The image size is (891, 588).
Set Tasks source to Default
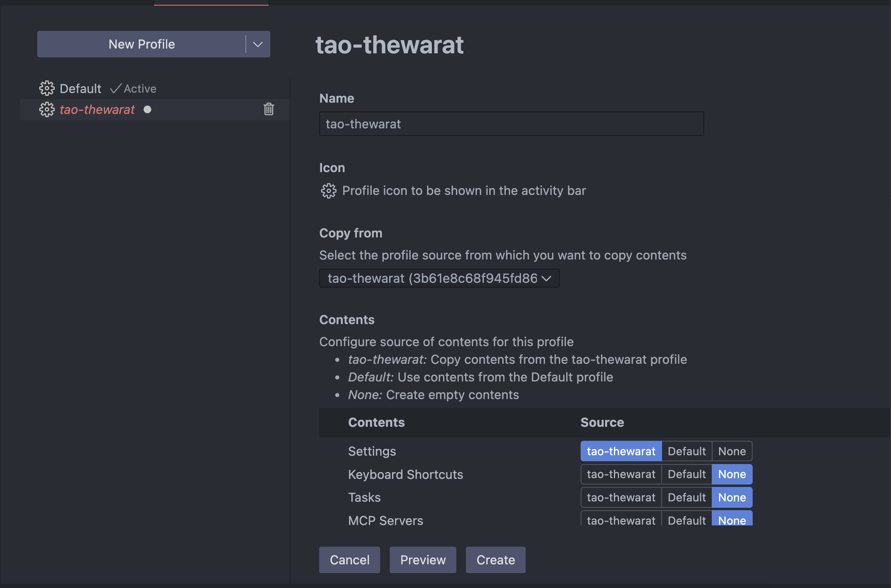(686, 497)
